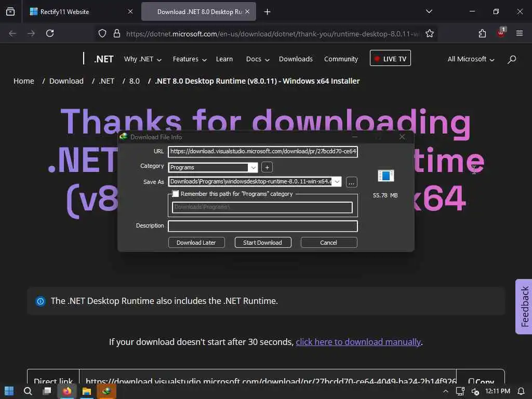Viewport: 532px width, 399px height.
Task: Click the info icon beside .NET Desktop Runtime note
Action: pos(41,301)
